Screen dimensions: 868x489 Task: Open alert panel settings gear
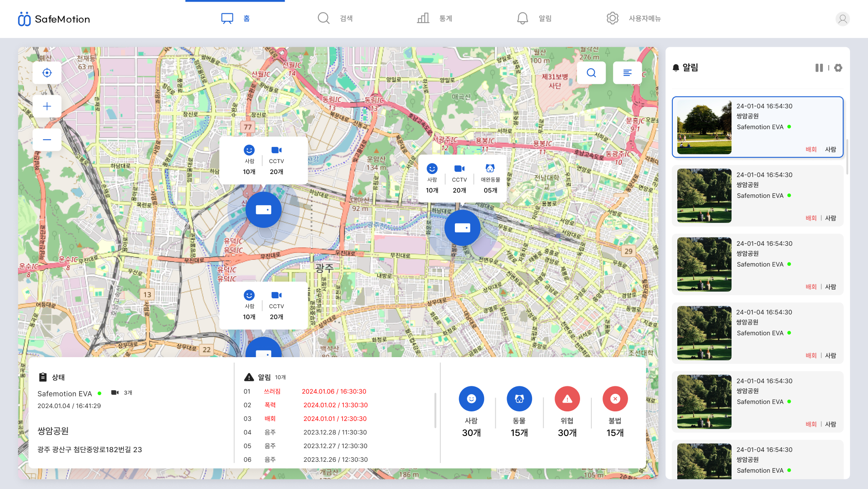[x=838, y=68]
